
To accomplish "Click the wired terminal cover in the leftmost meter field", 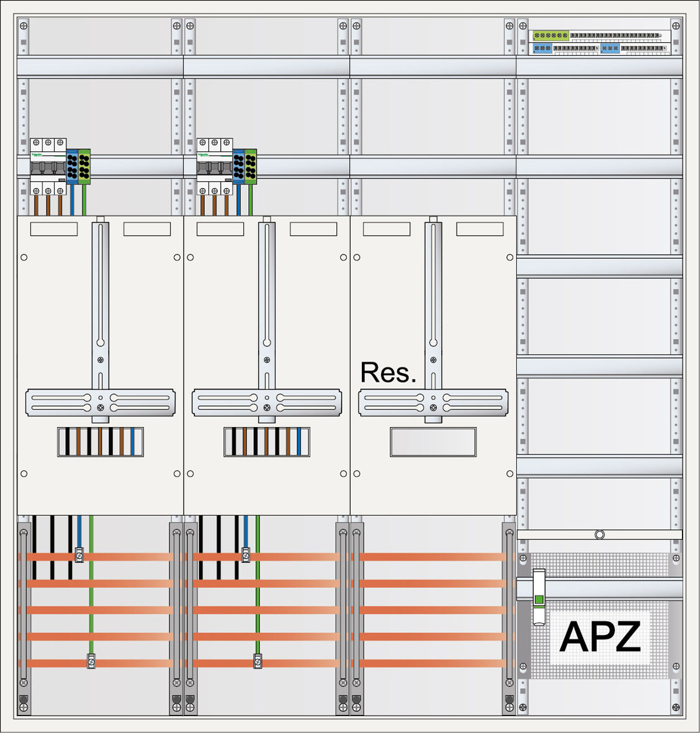I will point(101,442).
